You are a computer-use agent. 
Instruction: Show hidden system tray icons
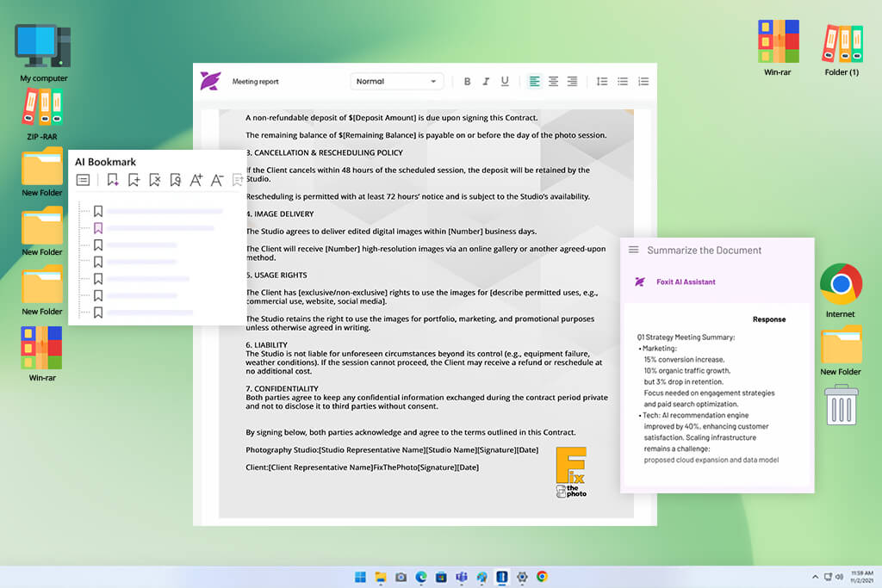[x=815, y=577]
